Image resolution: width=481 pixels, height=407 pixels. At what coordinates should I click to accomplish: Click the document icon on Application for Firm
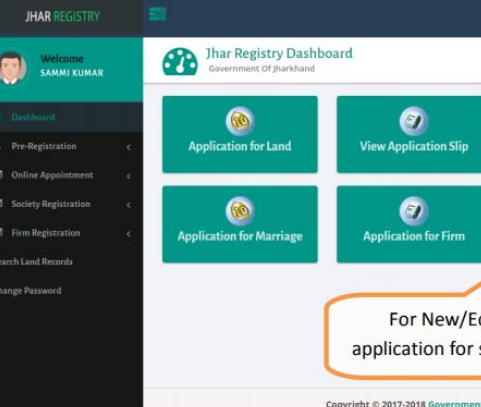click(x=414, y=211)
